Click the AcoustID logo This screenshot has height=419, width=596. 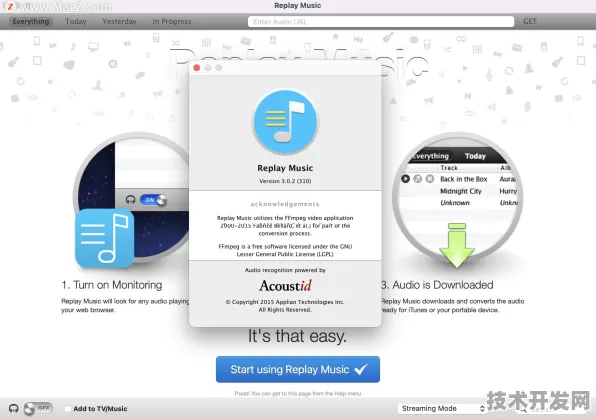[x=285, y=286]
